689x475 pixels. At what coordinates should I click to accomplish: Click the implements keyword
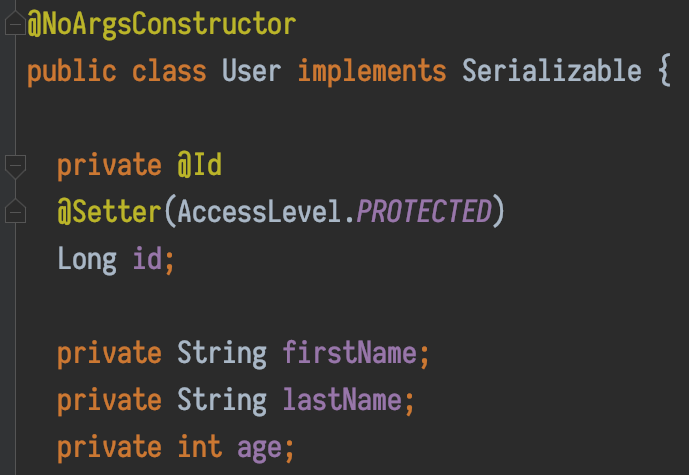371,71
